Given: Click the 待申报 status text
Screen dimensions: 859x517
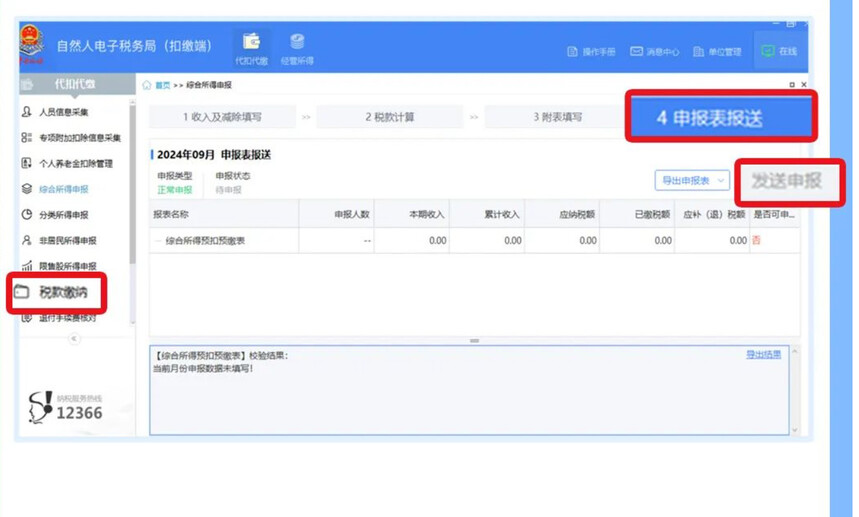Looking at the screenshot, I should tap(228, 189).
